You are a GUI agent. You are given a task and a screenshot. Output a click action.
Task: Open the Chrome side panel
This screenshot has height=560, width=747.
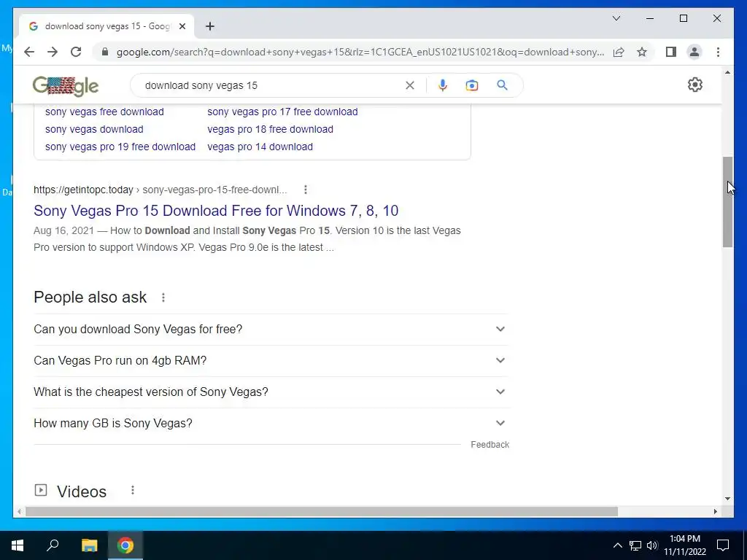click(671, 52)
